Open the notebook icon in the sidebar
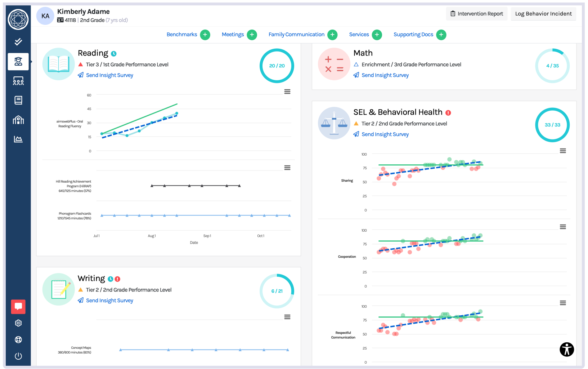Image resolution: width=588 pixels, height=369 pixels. [x=18, y=100]
